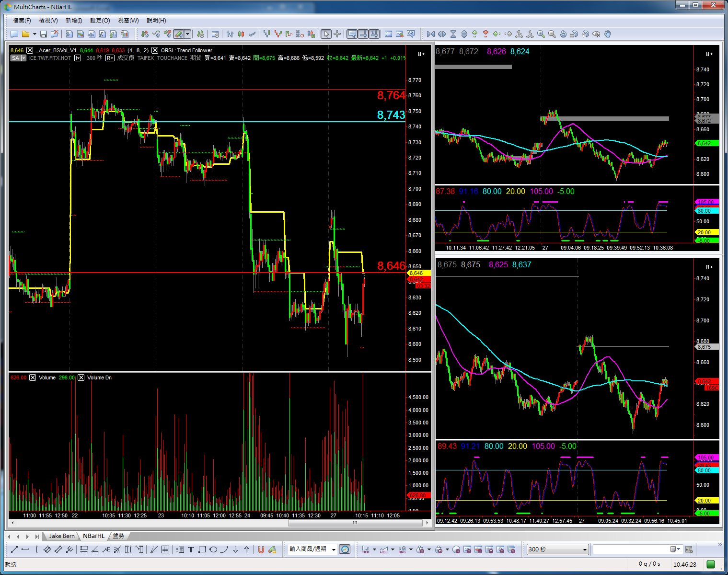Click the Insert Signal icon
The height and width of the screenshot is (583, 728).
pos(167,34)
